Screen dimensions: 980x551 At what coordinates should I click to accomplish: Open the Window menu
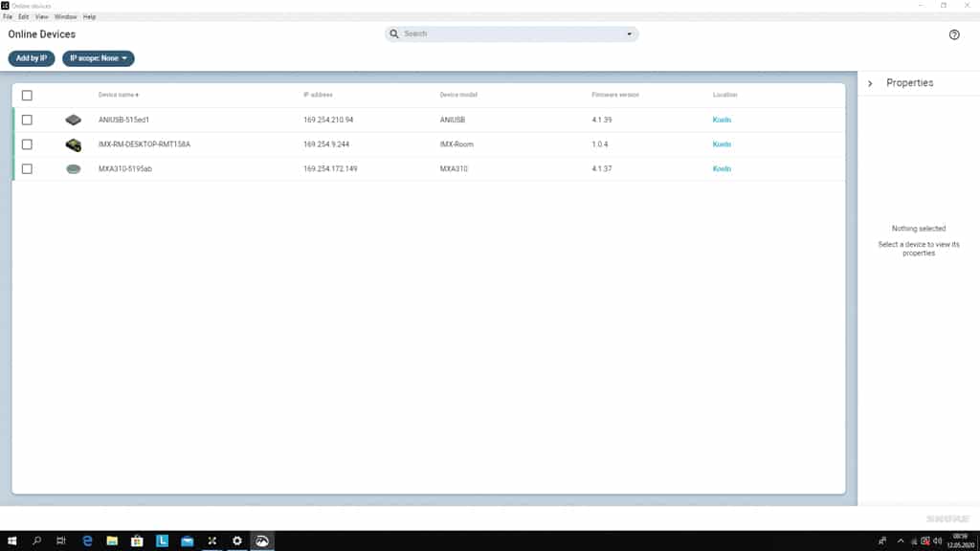[66, 17]
